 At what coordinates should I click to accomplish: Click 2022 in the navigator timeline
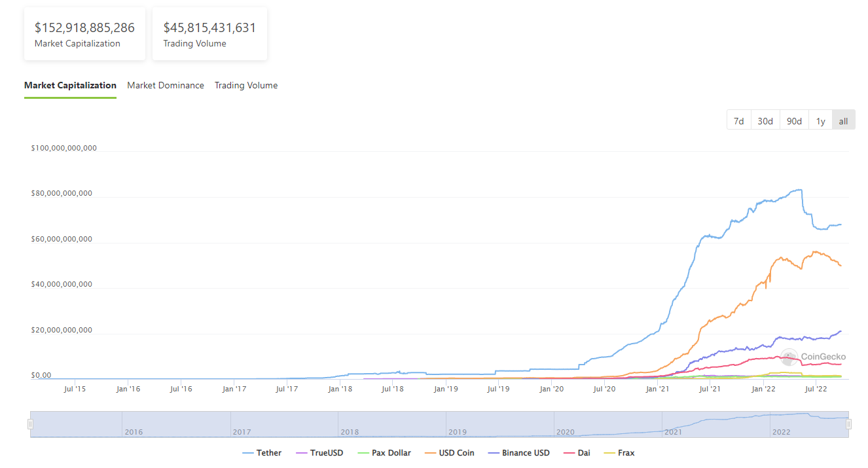pos(782,432)
